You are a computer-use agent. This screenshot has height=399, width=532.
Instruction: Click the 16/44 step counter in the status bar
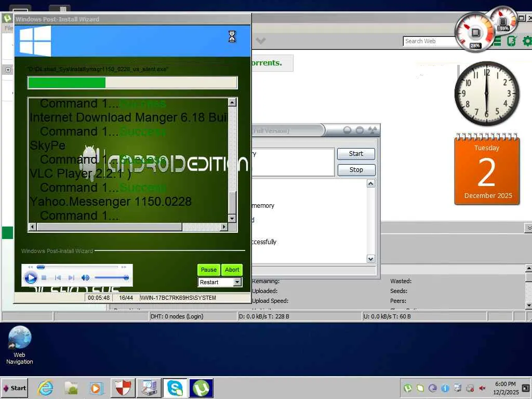coord(126,298)
